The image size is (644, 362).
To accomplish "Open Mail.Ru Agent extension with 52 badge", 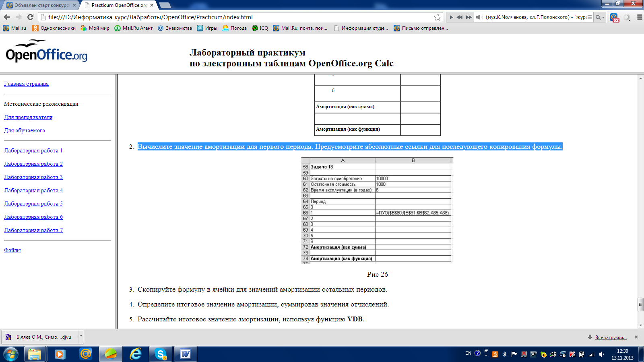I will tap(614, 18).
